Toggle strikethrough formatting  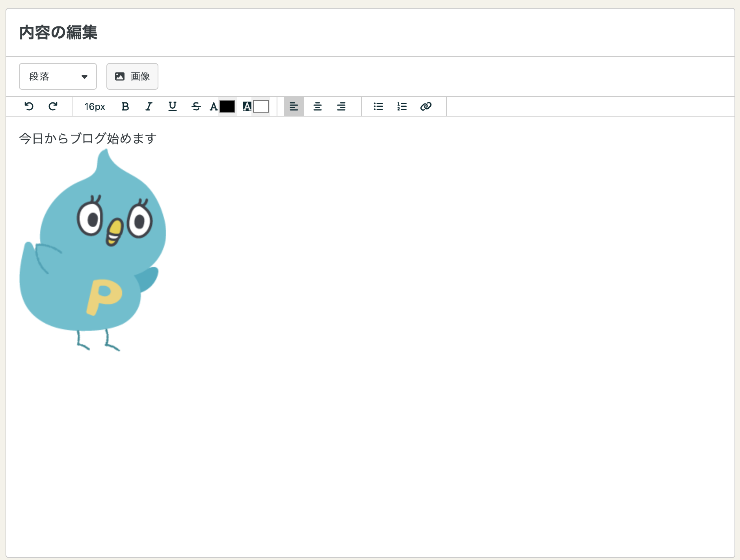coord(196,106)
